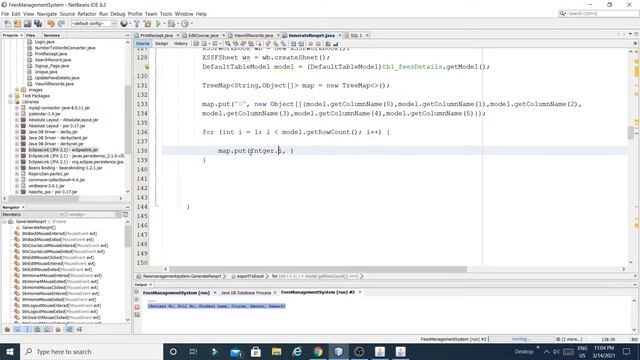Click the Search (Ctrl+I) field
Image resolution: width=640 pixels, height=360 pixels.
(x=598, y=13)
